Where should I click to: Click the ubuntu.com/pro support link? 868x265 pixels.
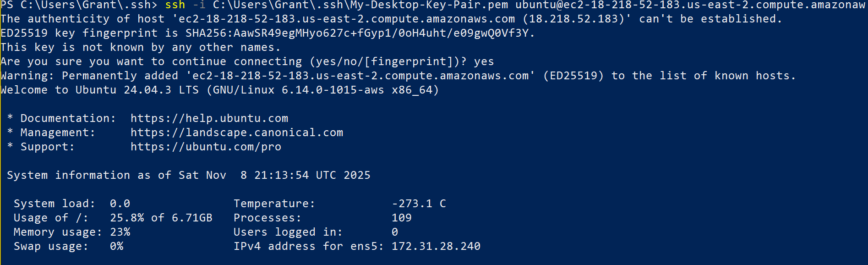coord(206,147)
